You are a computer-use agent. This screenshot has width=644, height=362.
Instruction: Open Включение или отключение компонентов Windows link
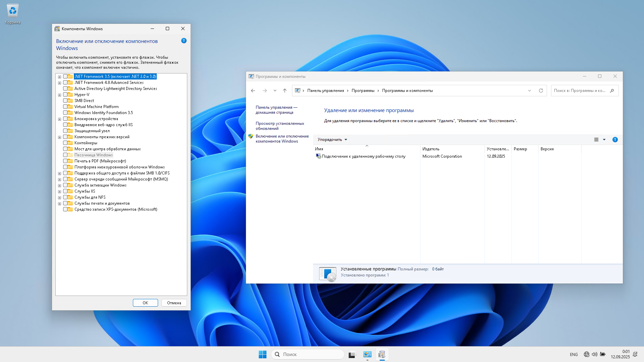(x=282, y=139)
